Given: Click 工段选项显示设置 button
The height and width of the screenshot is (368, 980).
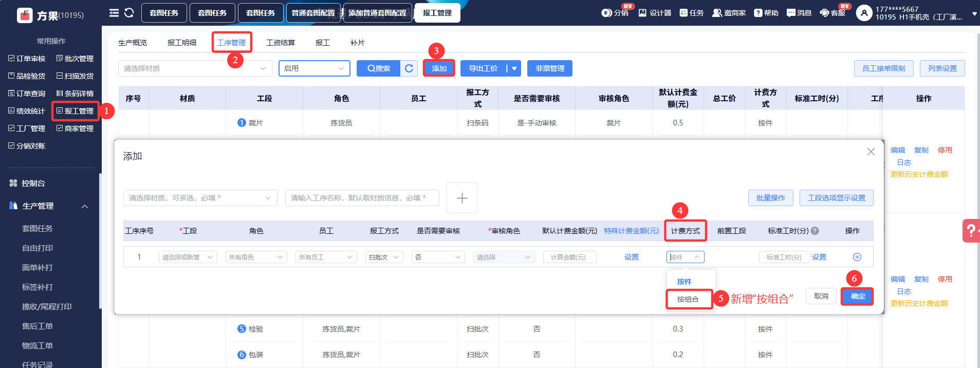Looking at the screenshot, I should [x=837, y=198].
